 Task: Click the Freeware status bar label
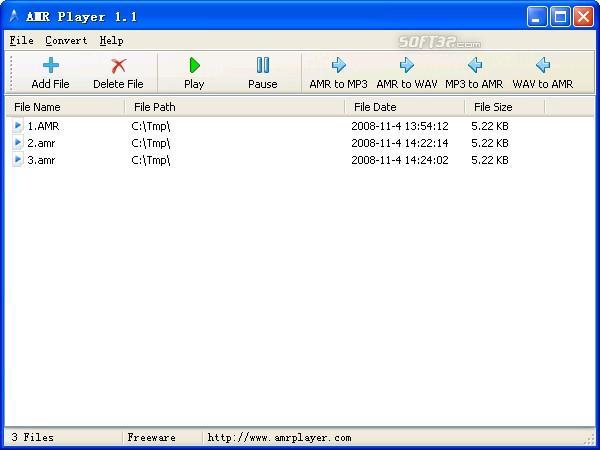152,437
